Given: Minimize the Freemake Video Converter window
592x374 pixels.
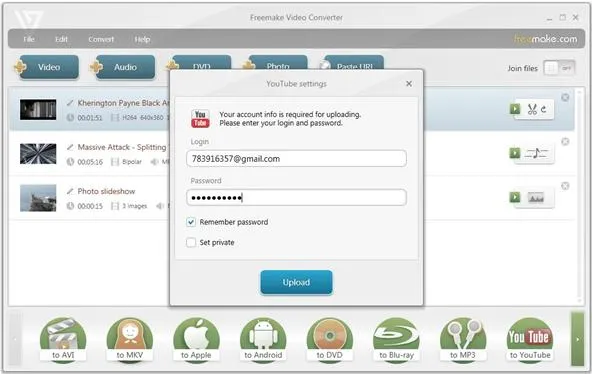Looking at the screenshot, I should pyautogui.click(x=549, y=18).
